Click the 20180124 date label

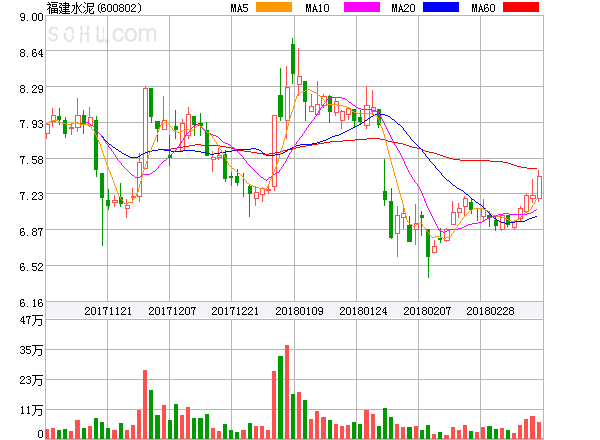coord(363,311)
